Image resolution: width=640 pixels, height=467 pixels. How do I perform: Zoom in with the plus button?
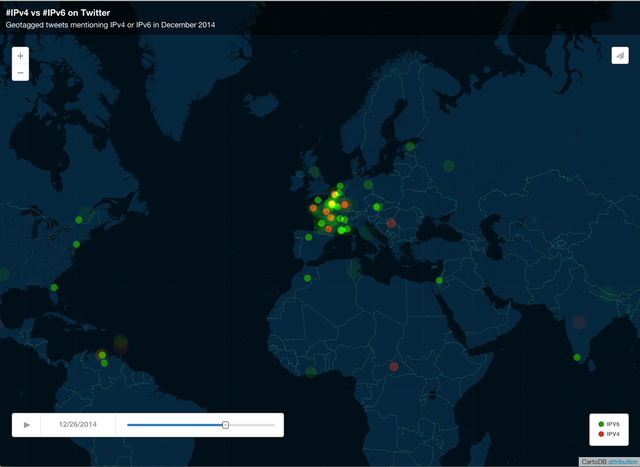click(20, 56)
